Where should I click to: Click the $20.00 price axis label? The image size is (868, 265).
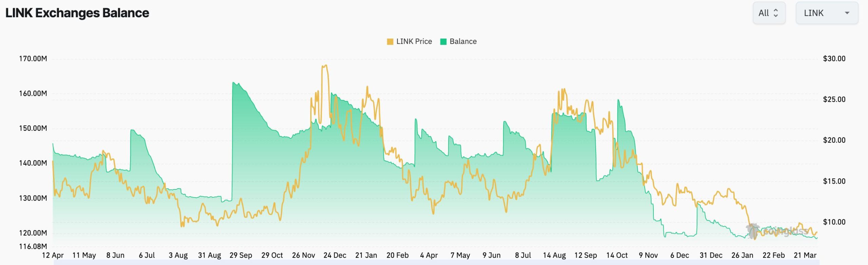click(834, 140)
